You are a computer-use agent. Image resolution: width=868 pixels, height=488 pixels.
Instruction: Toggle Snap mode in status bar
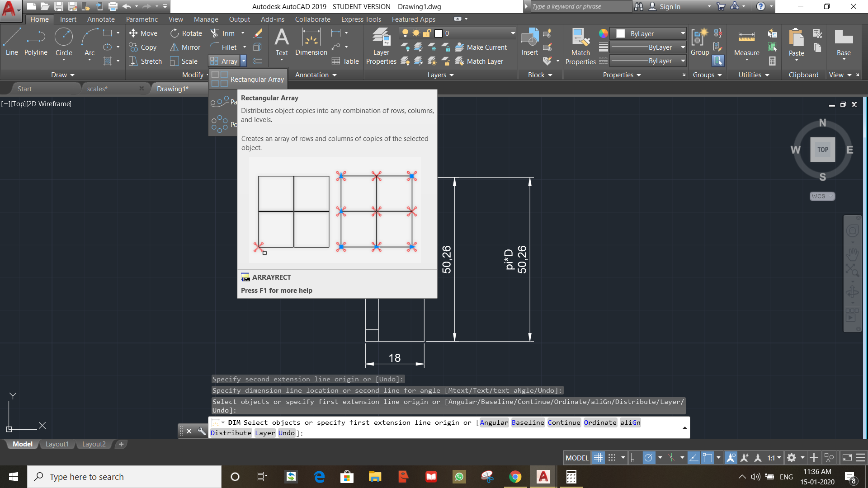[612, 458]
